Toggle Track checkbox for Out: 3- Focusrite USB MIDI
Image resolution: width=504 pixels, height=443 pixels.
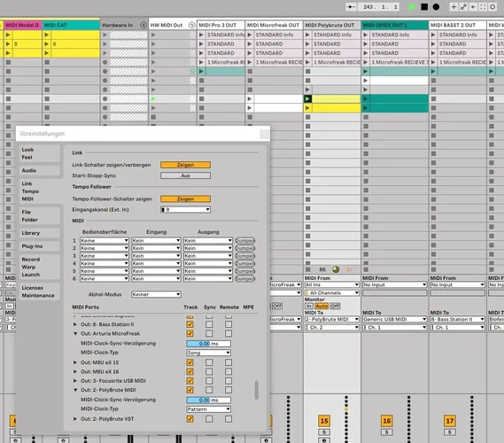pyautogui.click(x=190, y=381)
